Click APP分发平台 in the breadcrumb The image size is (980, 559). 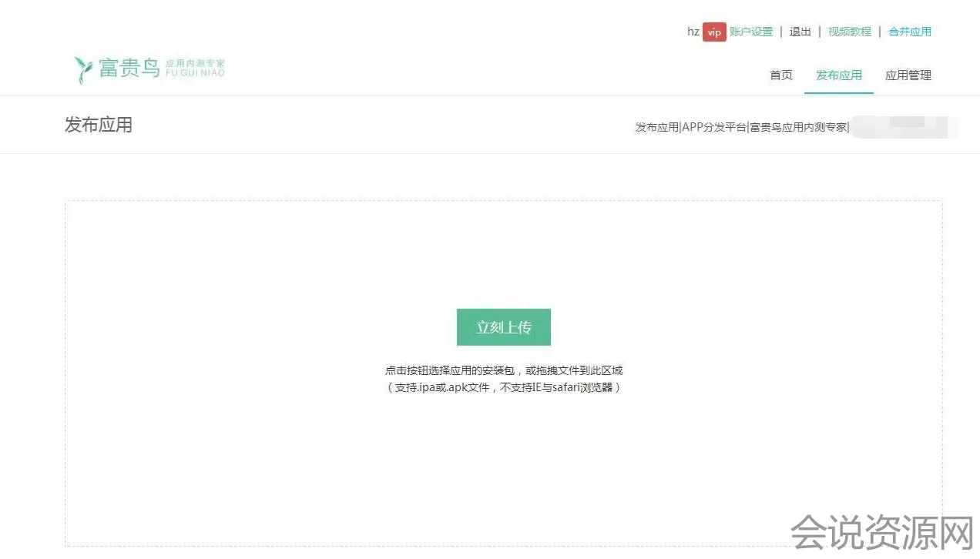tap(714, 127)
